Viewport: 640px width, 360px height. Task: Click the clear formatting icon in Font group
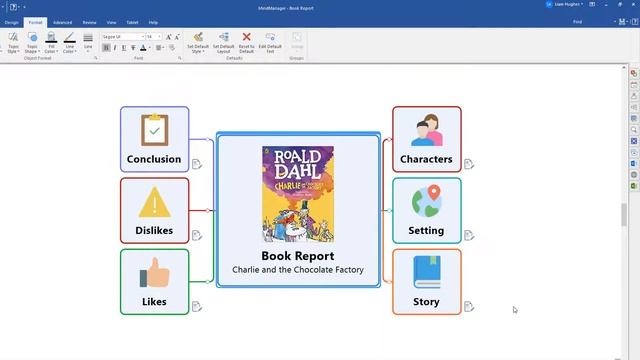[172, 48]
